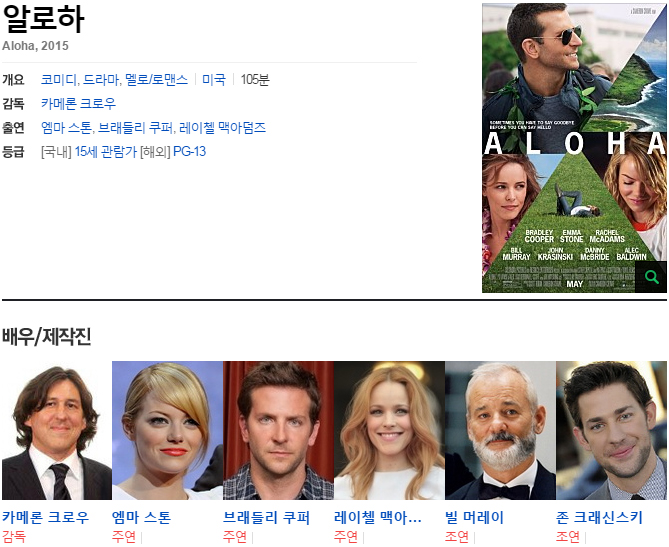Select 브래들리 쿠퍼's portrait photo

278,430
